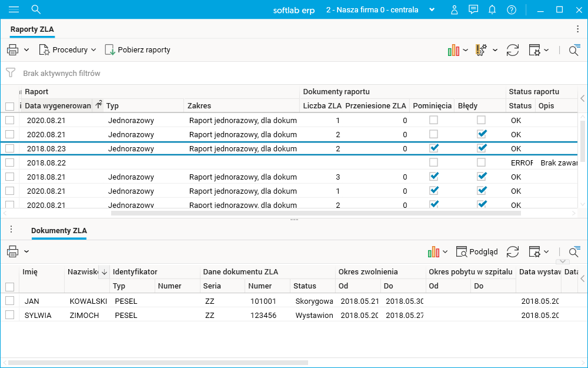Tick the checkbox for JAN KOWALSKI row
Screen dimensions: 588x368
(9, 301)
